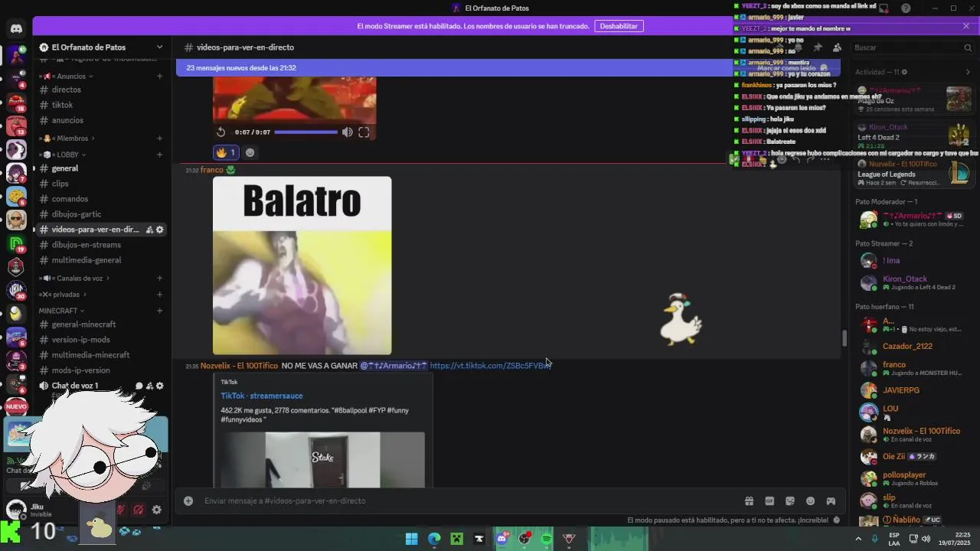Click the message attachment plus button
Screen dimensions: 980x551
188,501
